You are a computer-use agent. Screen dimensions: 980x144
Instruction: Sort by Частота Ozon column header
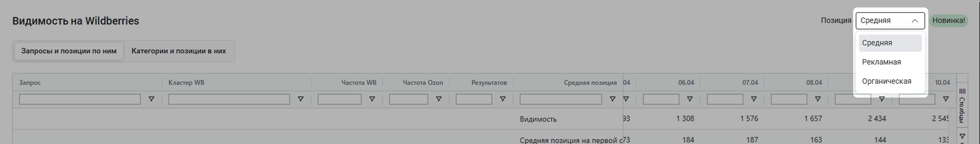tap(423, 83)
